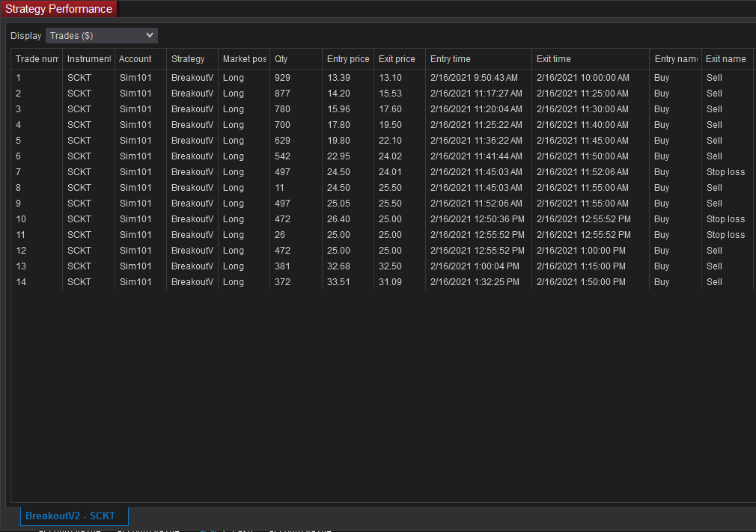Click quantity 929 in trade 1
The width and height of the screenshot is (756, 532).
[x=282, y=78]
